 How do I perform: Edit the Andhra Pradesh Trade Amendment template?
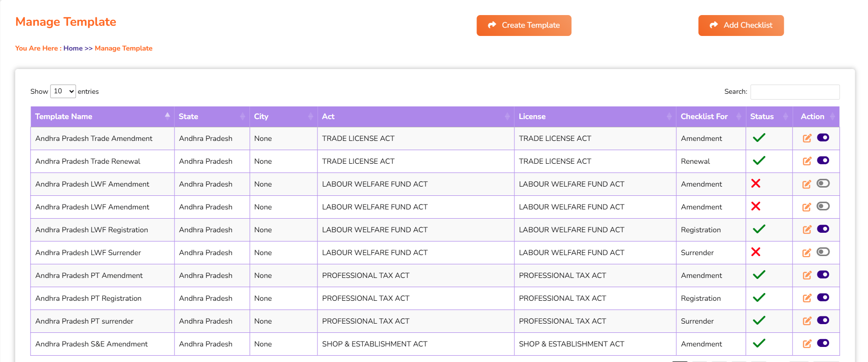[807, 138]
